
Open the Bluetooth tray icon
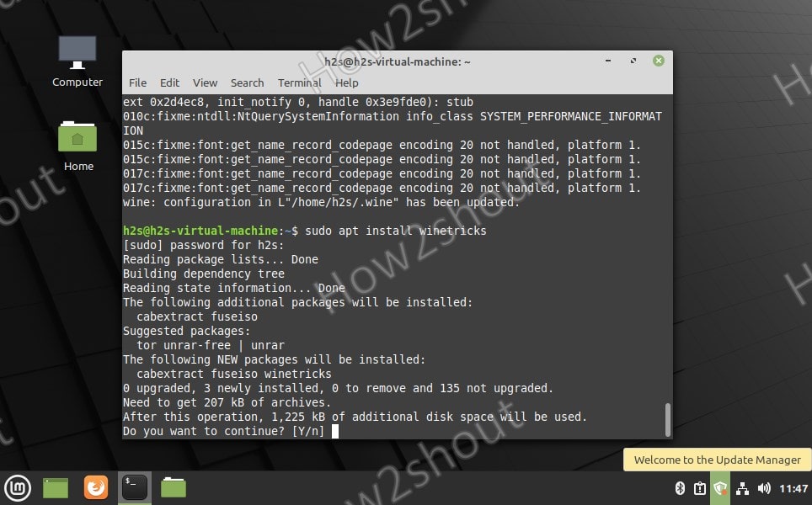680,488
